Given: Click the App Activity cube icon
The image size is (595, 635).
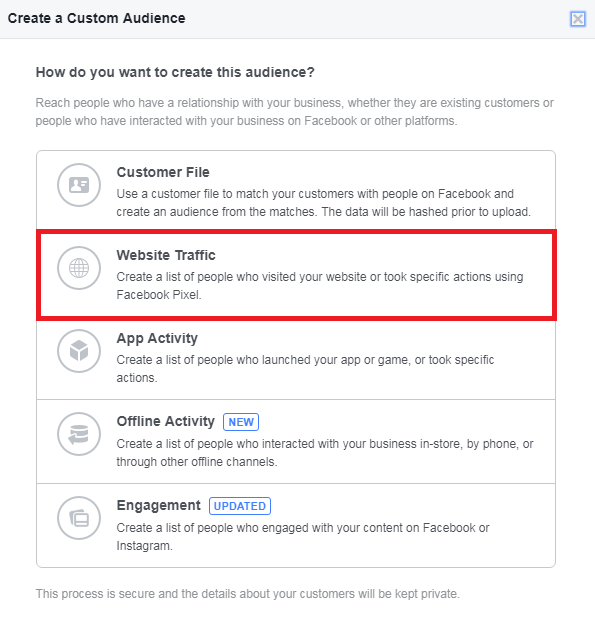Looking at the screenshot, I should coord(79,351).
